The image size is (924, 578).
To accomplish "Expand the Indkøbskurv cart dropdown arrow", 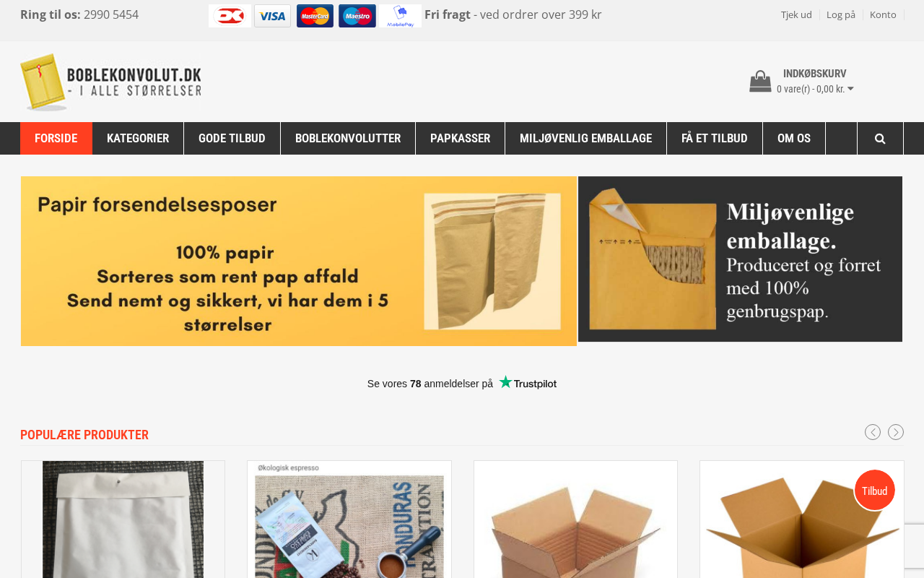I will pos(850,89).
